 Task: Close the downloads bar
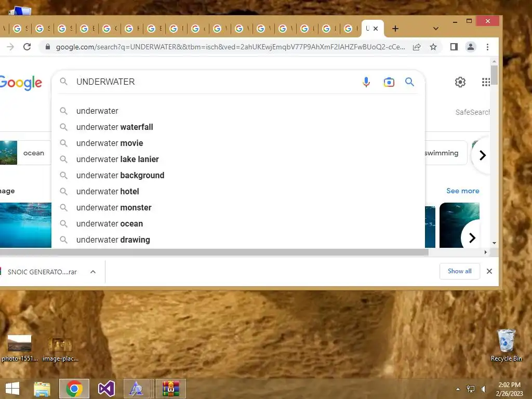pyautogui.click(x=489, y=271)
